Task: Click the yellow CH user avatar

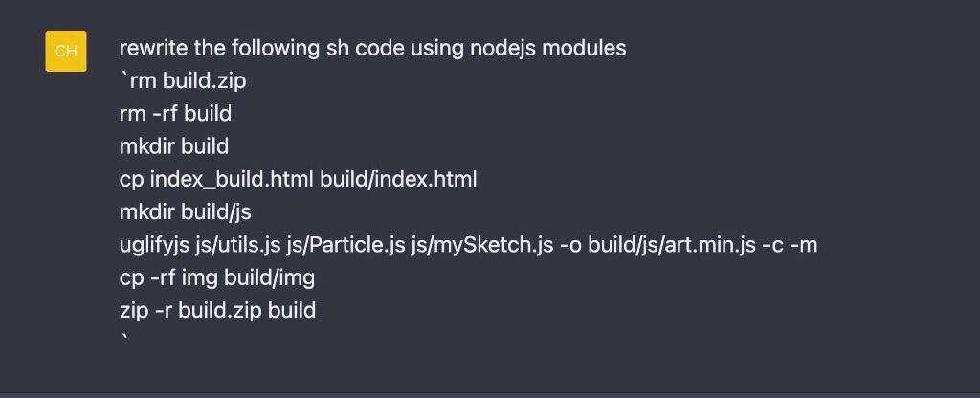Action: [x=66, y=52]
